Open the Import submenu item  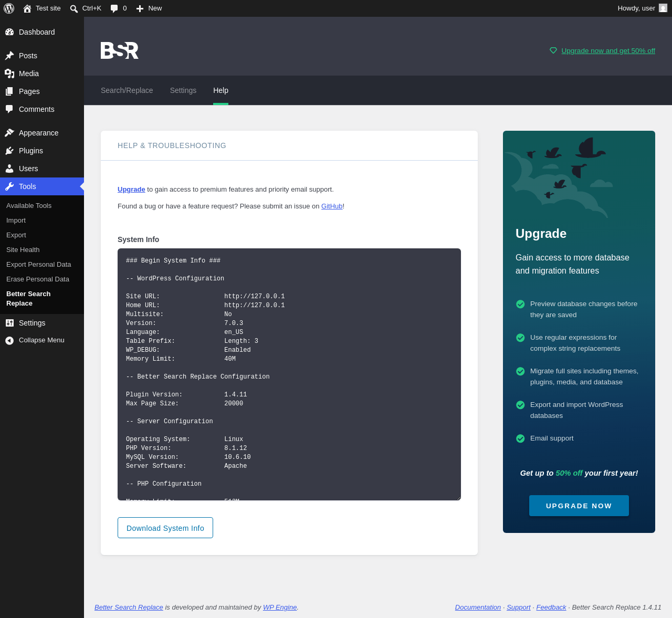(x=16, y=221)
